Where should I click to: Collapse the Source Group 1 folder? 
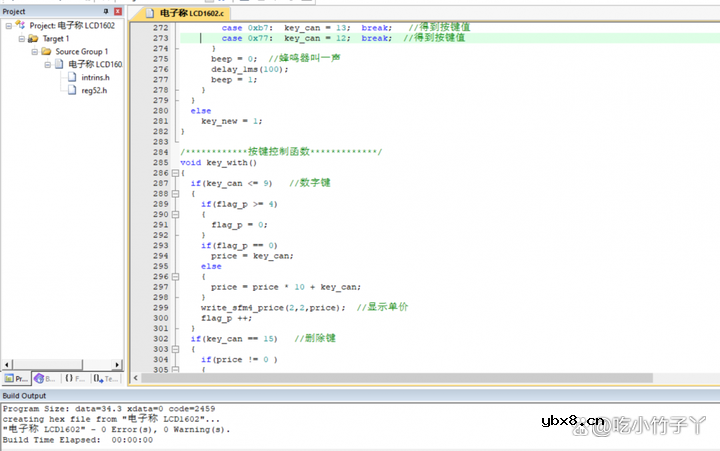click(x=34, y=51)
